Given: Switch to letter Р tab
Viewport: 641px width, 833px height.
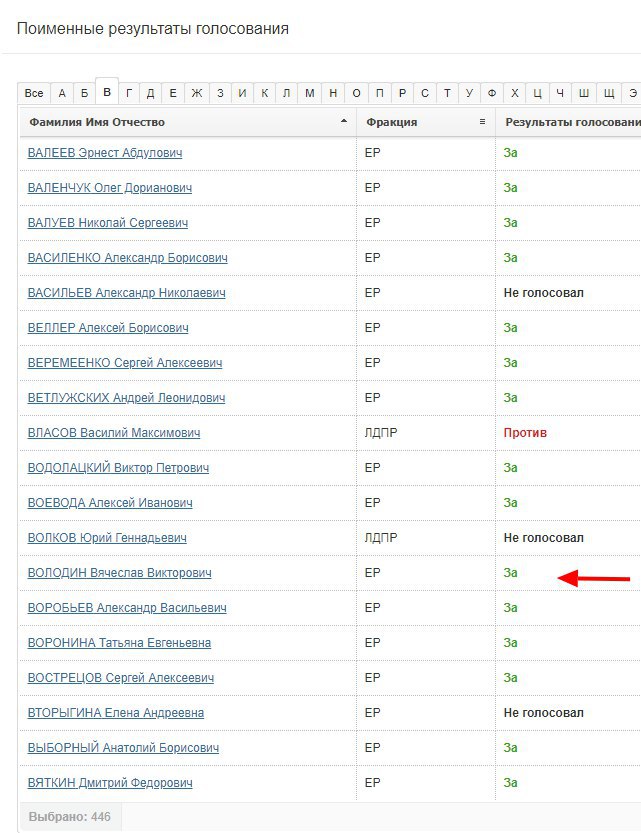Looking at the screenshot, I should tap(403, 93).
